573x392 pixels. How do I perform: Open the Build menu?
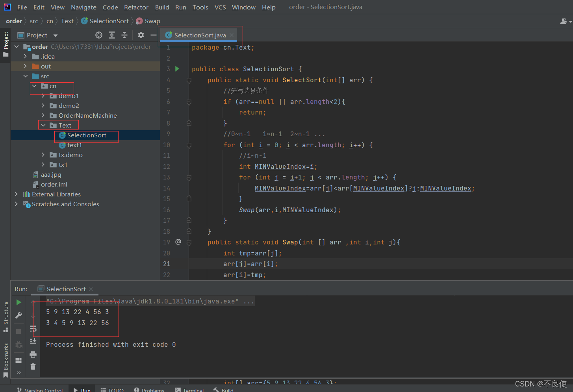pos(162,7)
